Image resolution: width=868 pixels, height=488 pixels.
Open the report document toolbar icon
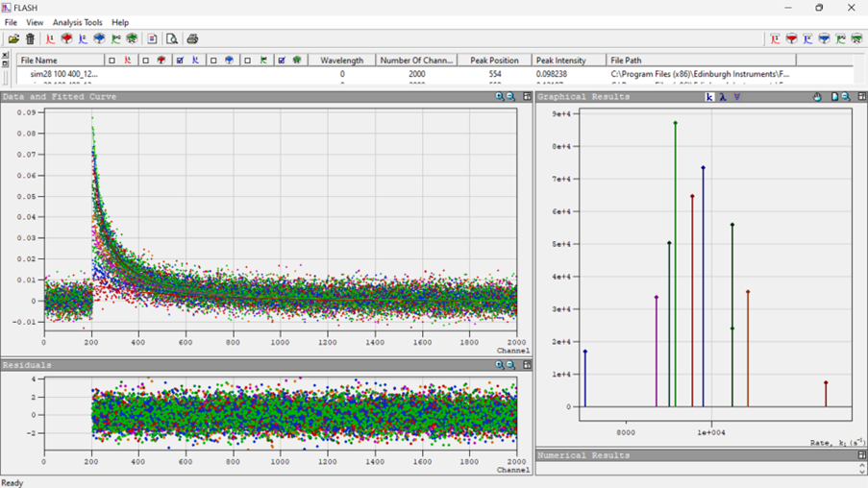click(152, 38)
